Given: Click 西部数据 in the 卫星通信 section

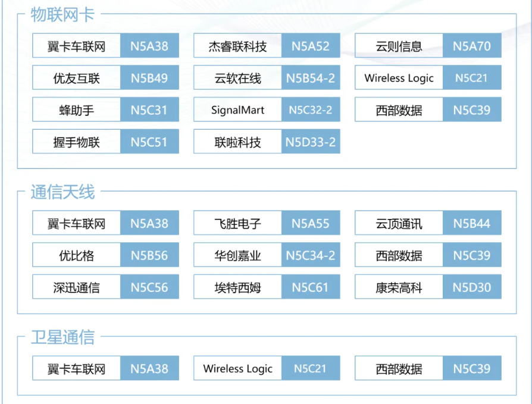Looking at the screenshot, I should click(x=399, y=368).
